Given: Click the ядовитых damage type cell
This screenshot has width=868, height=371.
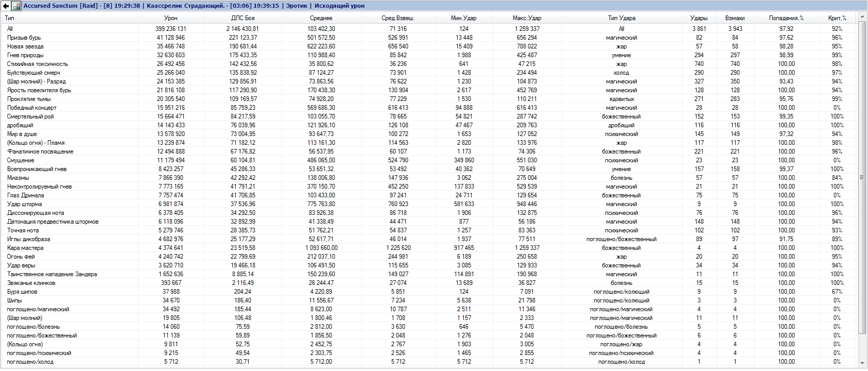Looking at the screenshot, I should click(x=621, y=99).
